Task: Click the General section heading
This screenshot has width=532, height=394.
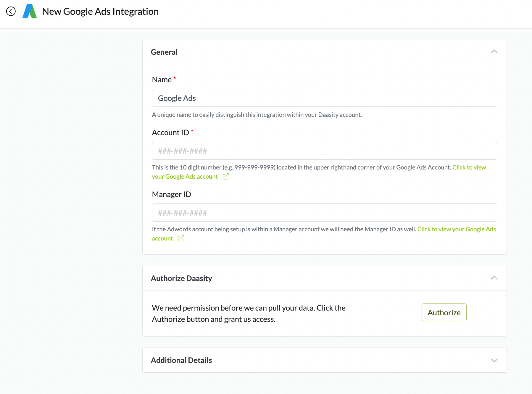Action: pos(164,52)
